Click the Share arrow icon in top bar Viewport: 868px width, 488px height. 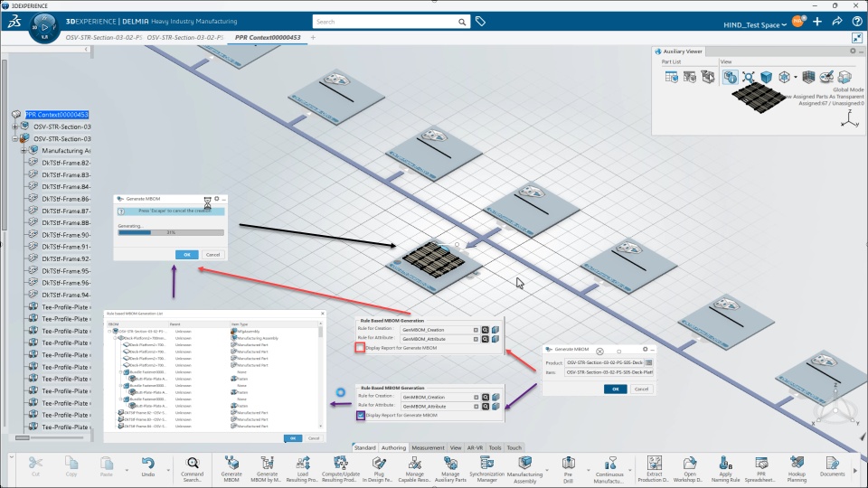(x=837, y=22)
